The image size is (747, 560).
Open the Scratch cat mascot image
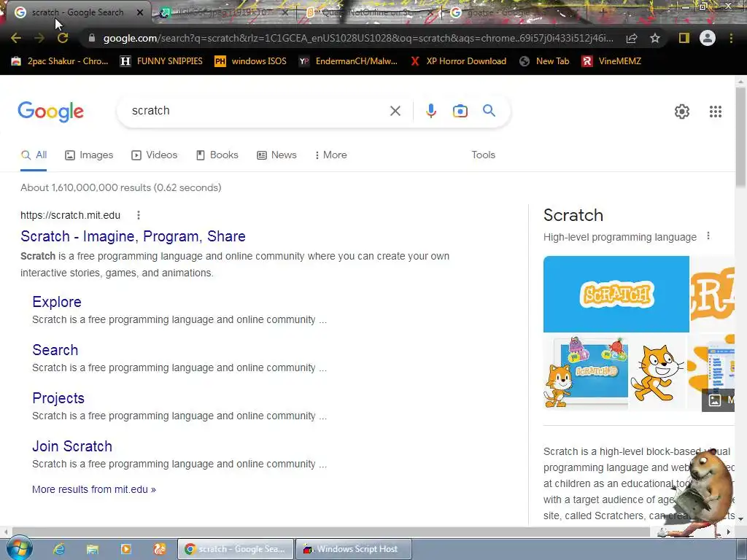click(657, 373)
